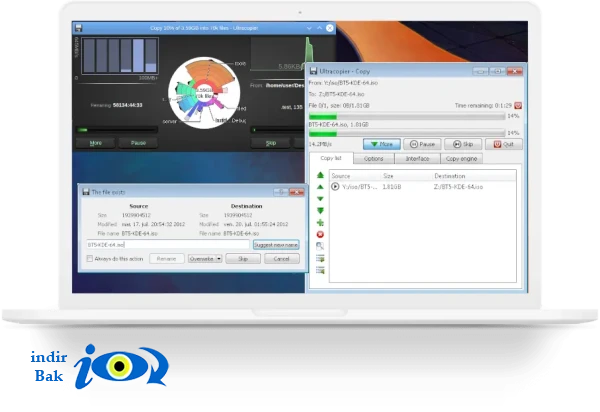
Task: Close the Ultracopier - Copy window
Action: click(515, 71)
